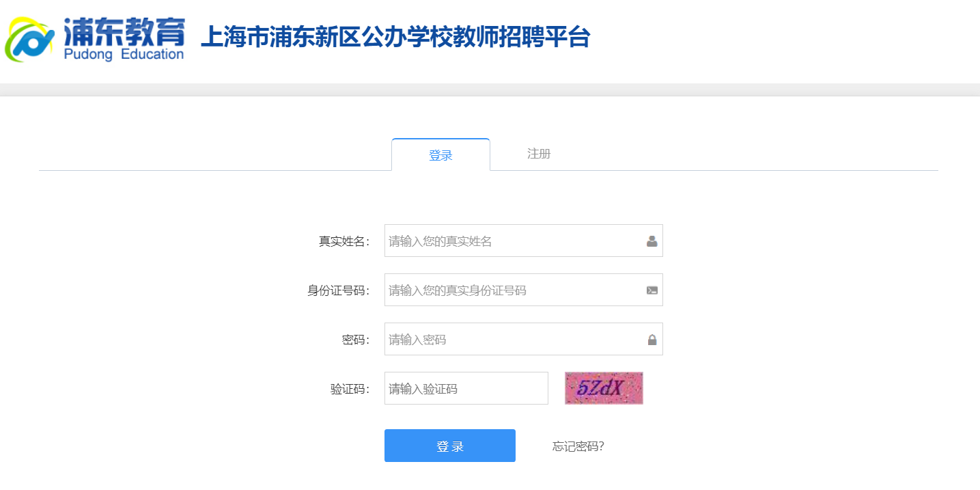Click the 密码: field label
Screen dimensions: 980x490
point(355,340)
